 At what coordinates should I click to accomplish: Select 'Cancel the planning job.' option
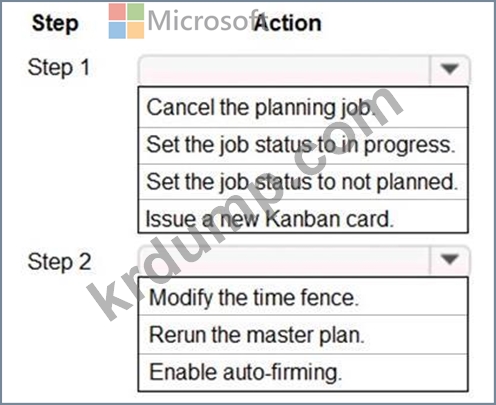click(303, 107)
